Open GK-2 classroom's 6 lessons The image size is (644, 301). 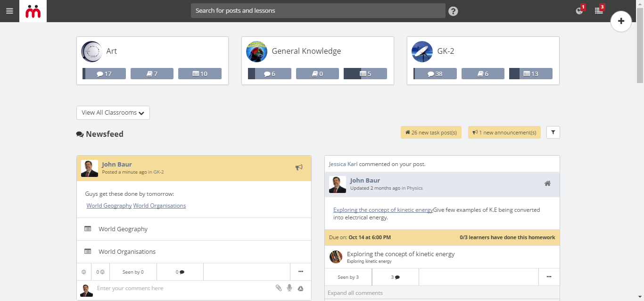(483, 74)
